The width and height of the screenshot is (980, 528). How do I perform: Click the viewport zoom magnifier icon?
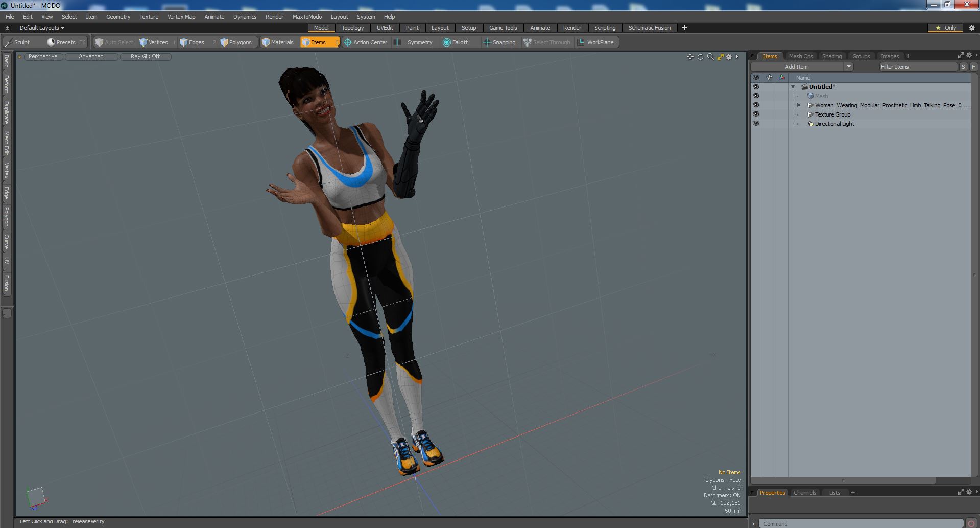(710, 57)
